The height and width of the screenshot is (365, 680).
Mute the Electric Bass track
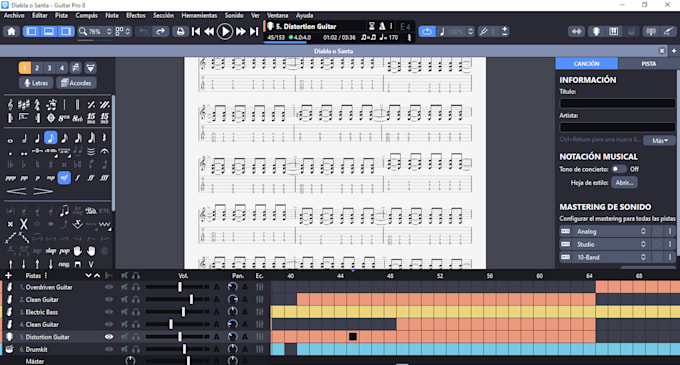tap(125, 312)
